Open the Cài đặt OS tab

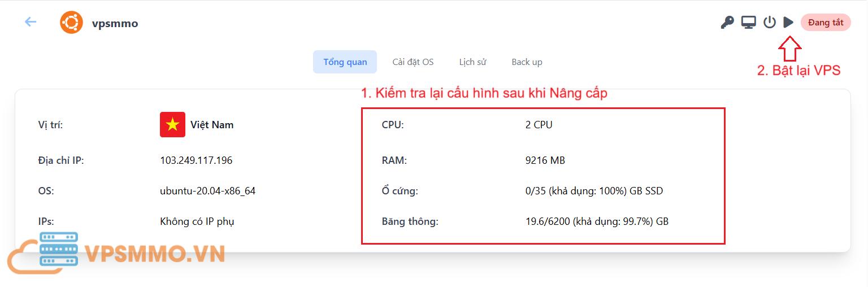(x=413, y=62)
